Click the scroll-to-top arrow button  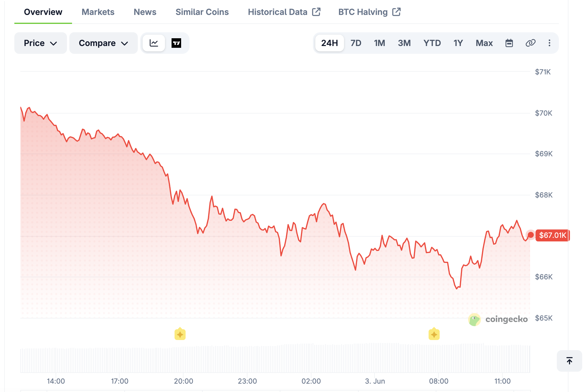(569, 361)
